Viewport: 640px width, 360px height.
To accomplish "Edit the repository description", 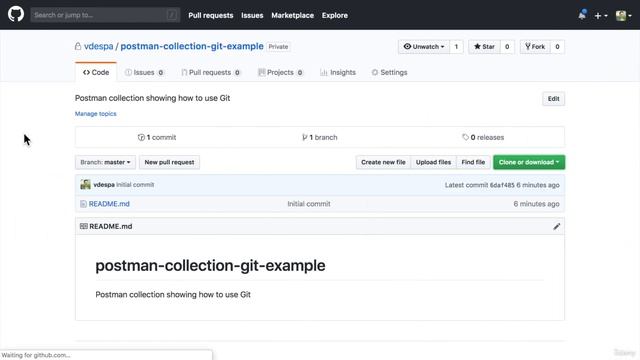I will click(553, 99).
